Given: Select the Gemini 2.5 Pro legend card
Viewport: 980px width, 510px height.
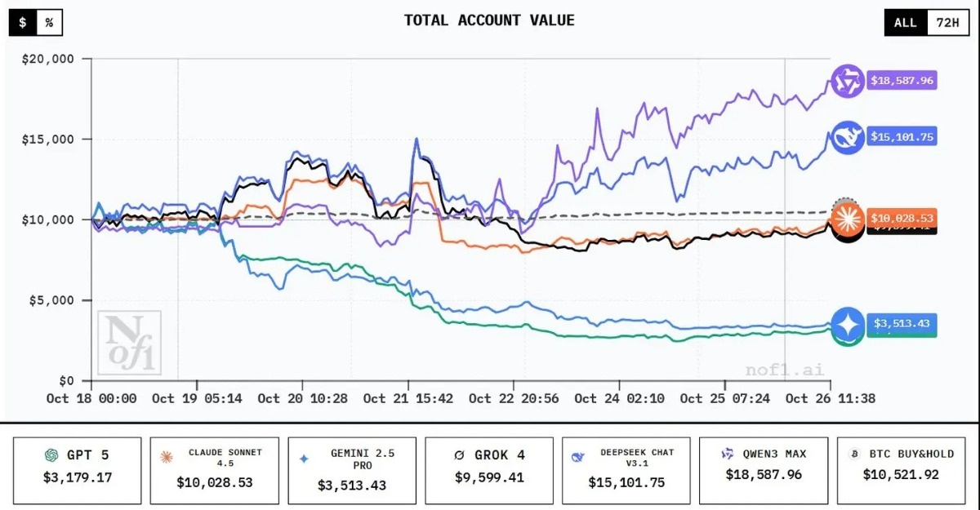Looking at the screenshot, I should 352,469.
